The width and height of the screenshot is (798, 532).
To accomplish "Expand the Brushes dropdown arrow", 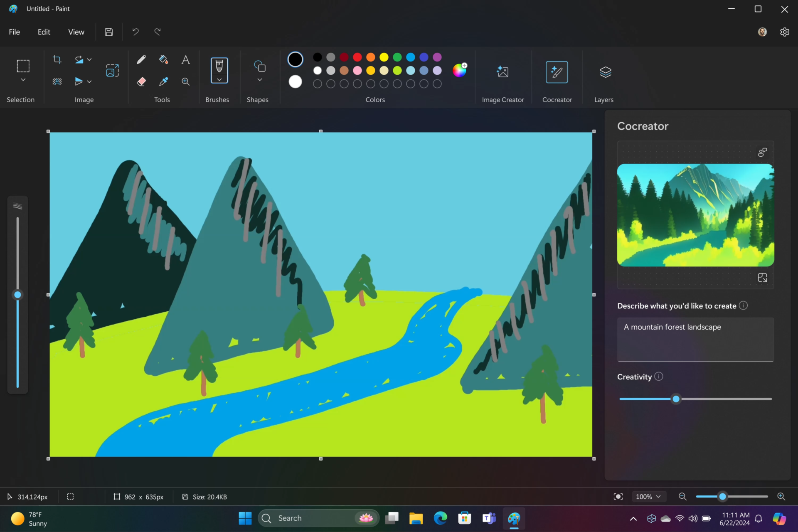I will 219,79.
